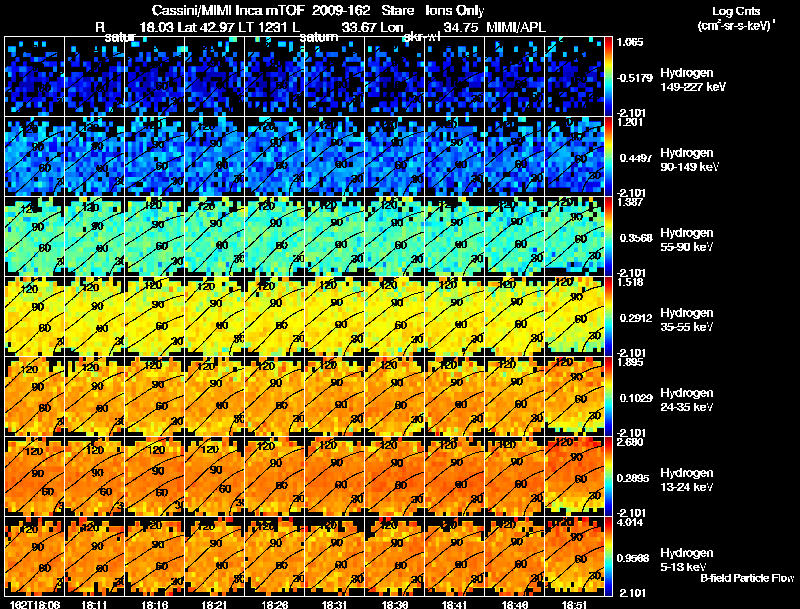Select the colorbar for the 5-13 keV row
Screen dimensions: 800x609
(608, 557)
